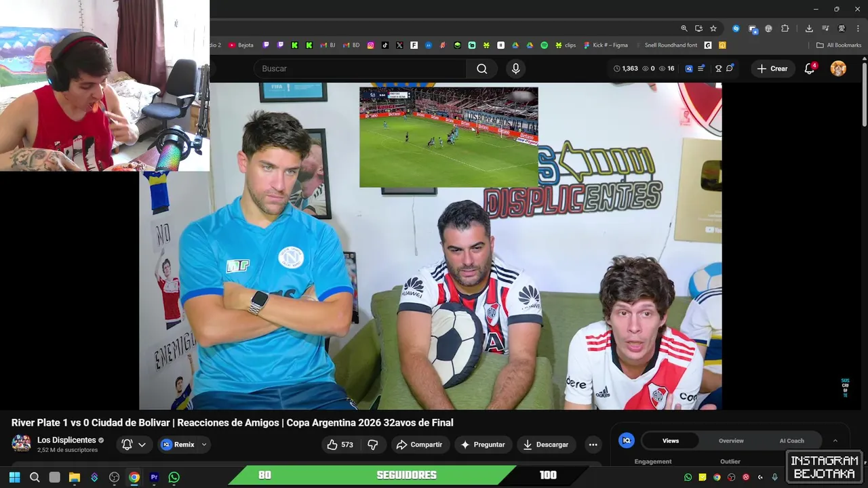Click the Compartir button
Screen dimensions: 868x488
pyautogui.click(x=419, y=445)
